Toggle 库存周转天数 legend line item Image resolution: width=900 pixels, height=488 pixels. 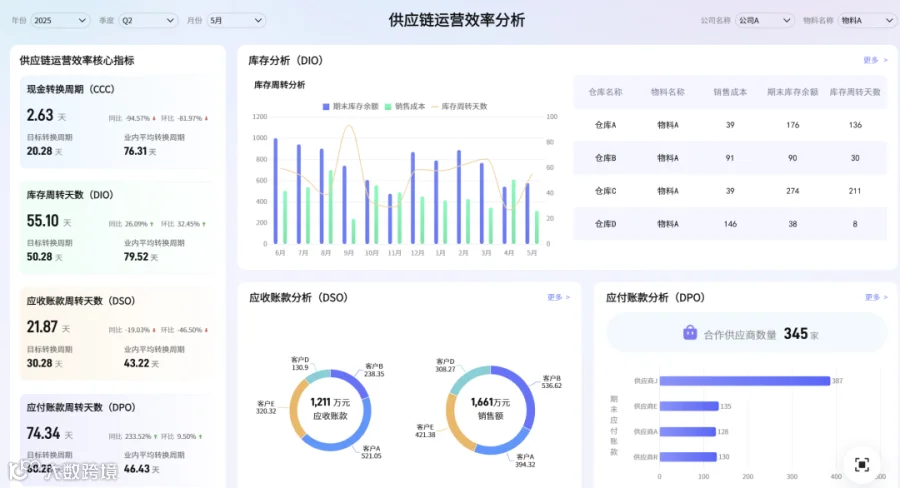pos(459,106)
